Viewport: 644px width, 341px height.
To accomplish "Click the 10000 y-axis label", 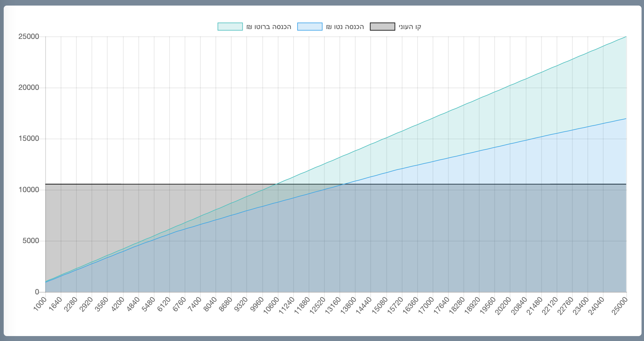I will click(x=29, y=190).
